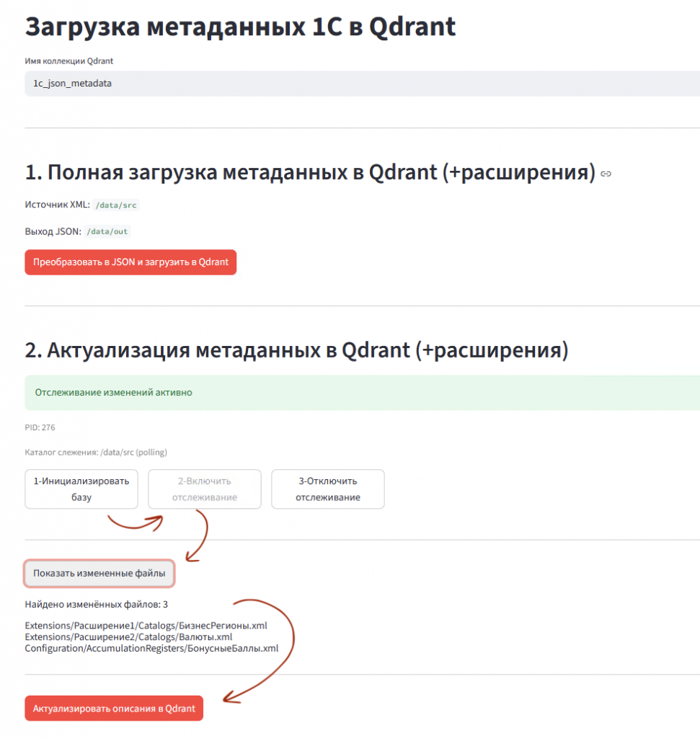Click the green 'Отслеживание изменений активно' status banner
Viewport: 700px width, 738px height.
click(288, 392)
